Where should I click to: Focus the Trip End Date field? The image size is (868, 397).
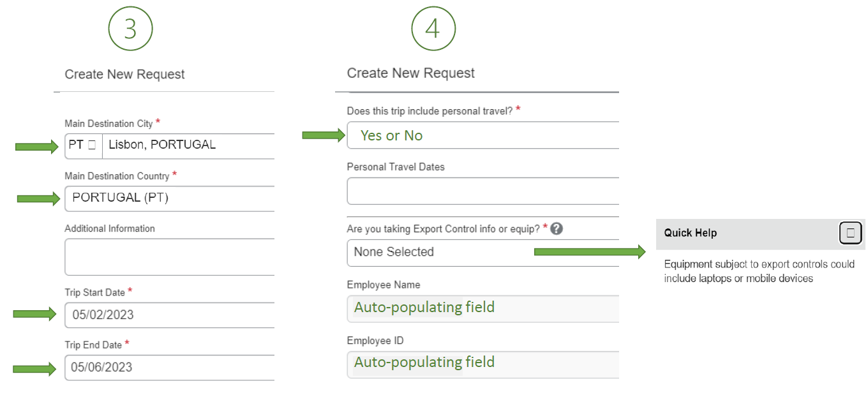click(170, 367)
